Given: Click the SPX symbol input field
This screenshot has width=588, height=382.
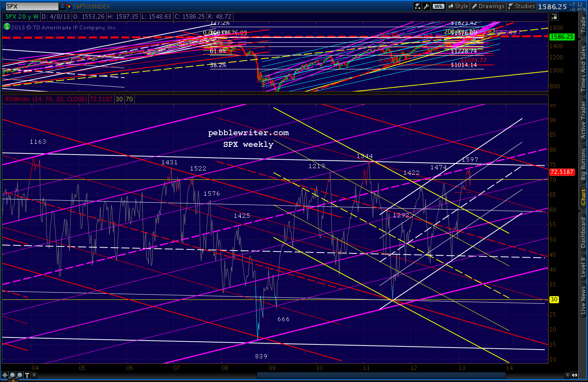Looking at the screenshot, I should point(32,6).
